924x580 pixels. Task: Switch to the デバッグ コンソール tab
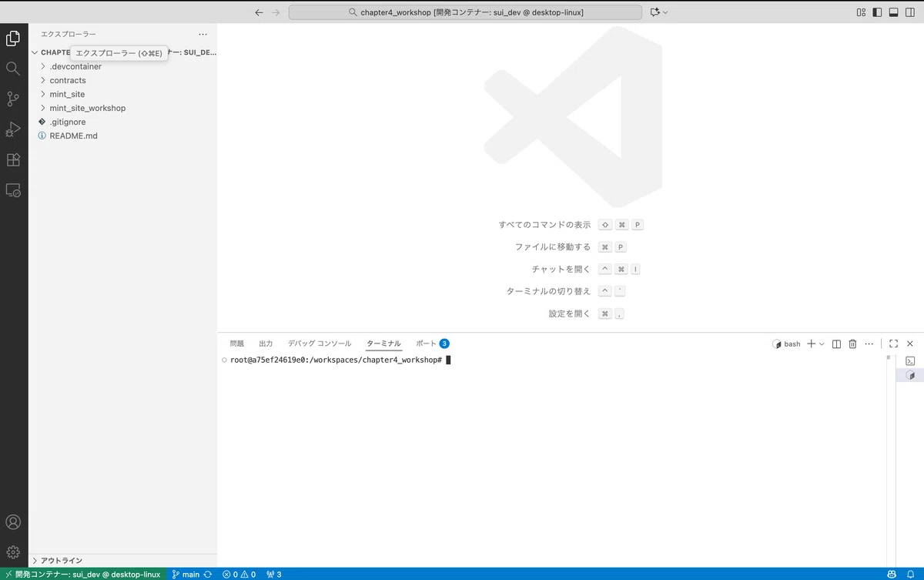[320, 344]
